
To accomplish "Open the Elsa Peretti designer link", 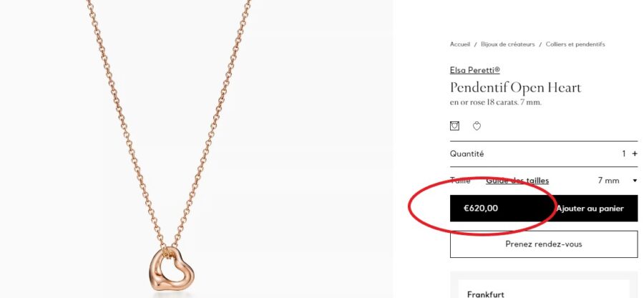I will click(475, 70).
